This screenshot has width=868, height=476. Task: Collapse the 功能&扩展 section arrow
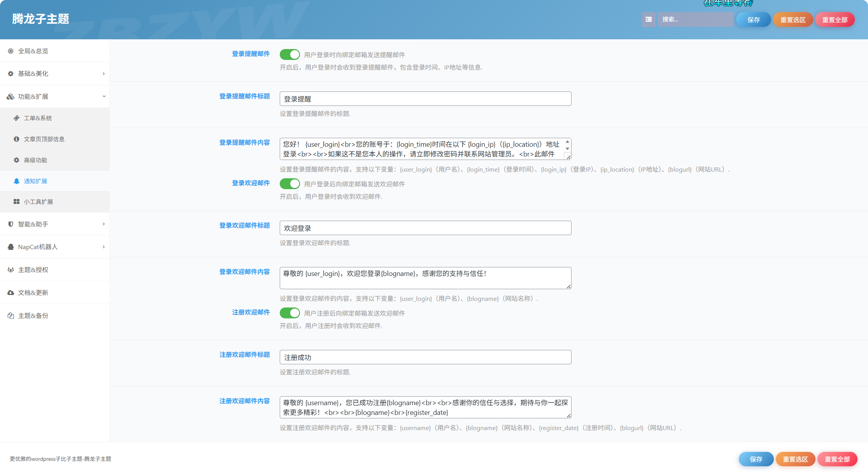coord(103,96)
